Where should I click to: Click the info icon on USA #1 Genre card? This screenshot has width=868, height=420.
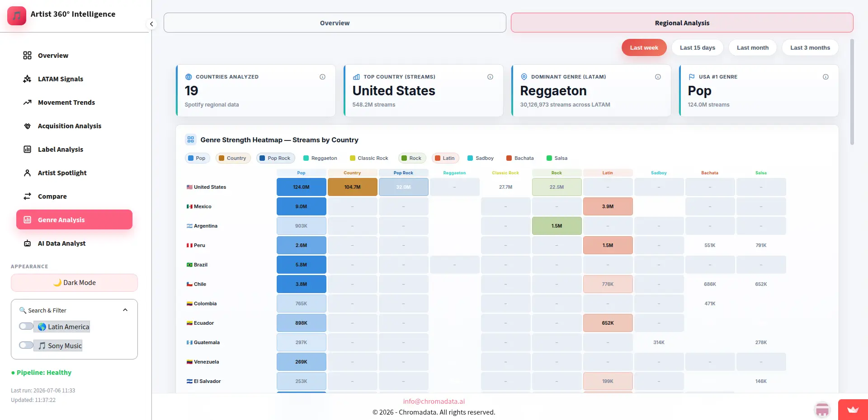pyautogui.click(x=826, y=77)
